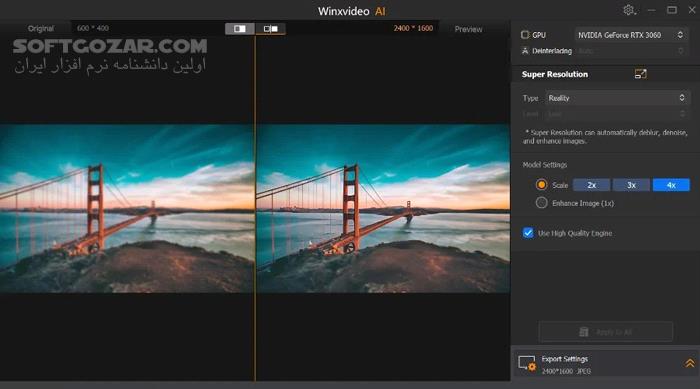Screen dimensions: 700x389
Task: Open the disabled Level dropdown
Action: 617,114
